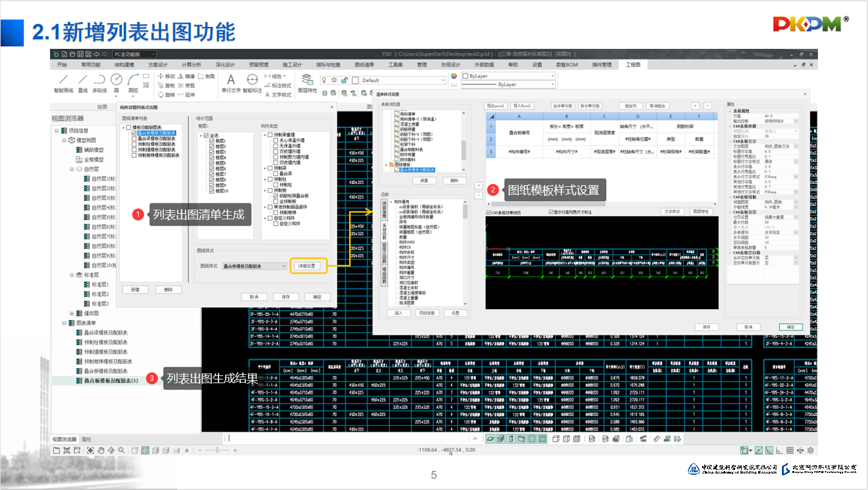Click the 导出excel button
The width and height of the screenshot is (868, 490).
pyautogui.click(x=497, y=106)
